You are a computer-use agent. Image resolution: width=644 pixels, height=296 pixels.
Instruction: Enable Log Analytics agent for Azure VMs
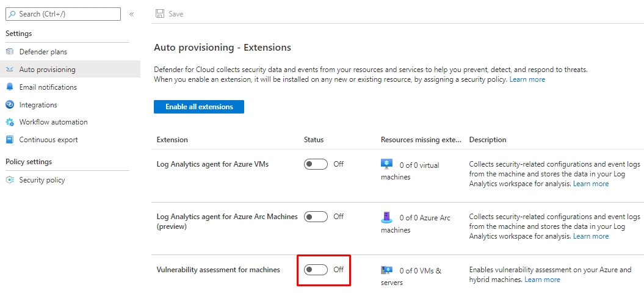click(316, 164)
